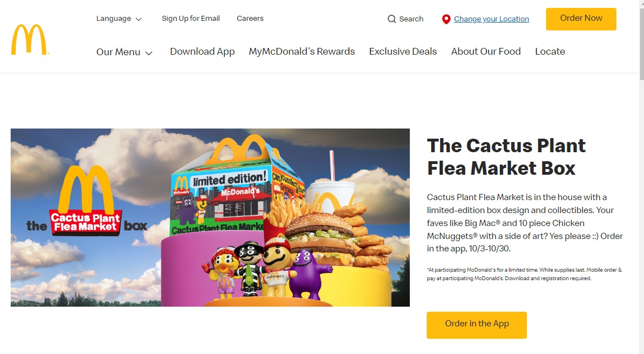
Task: Select Download App in navigation
Action: (x=203, y=51)
